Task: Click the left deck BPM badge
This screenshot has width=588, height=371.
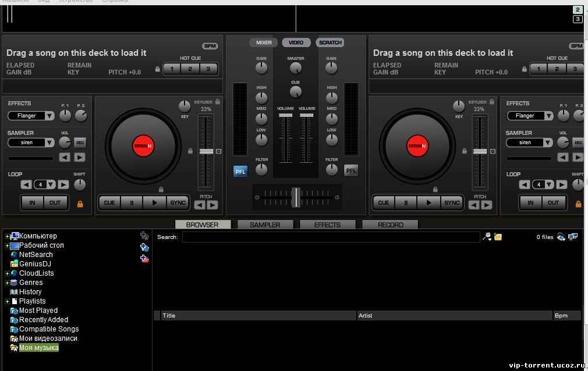Action: tap(210, 46)
